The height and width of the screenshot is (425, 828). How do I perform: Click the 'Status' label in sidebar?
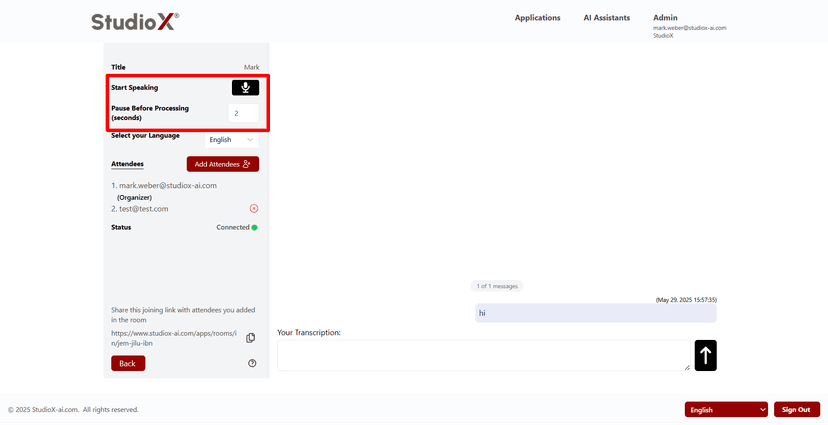[x=121, y=228]
